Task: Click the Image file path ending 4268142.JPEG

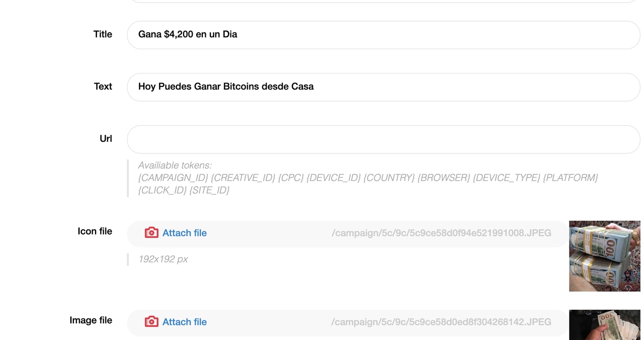Action: 441,322
